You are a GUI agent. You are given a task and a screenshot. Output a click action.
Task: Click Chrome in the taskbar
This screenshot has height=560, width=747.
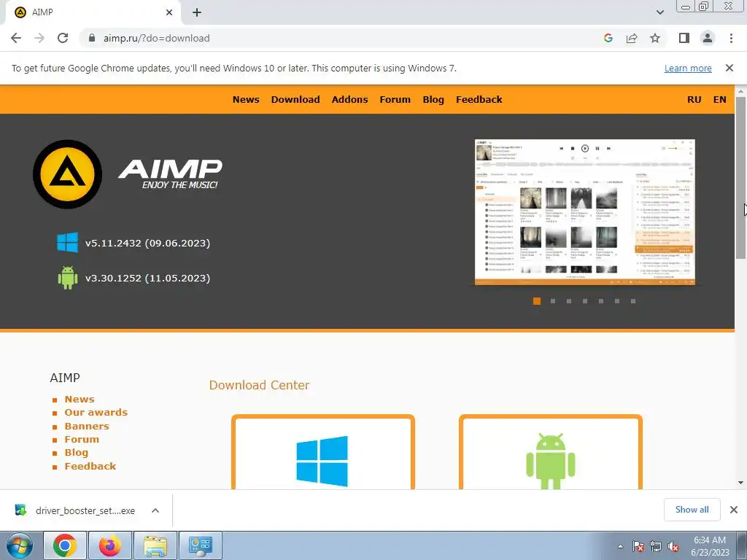(65, 545)
